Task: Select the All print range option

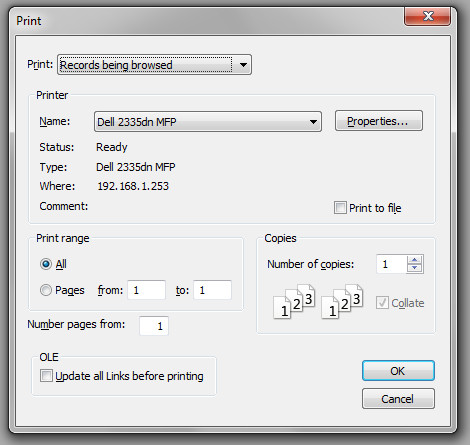Action: pos(46,264)
